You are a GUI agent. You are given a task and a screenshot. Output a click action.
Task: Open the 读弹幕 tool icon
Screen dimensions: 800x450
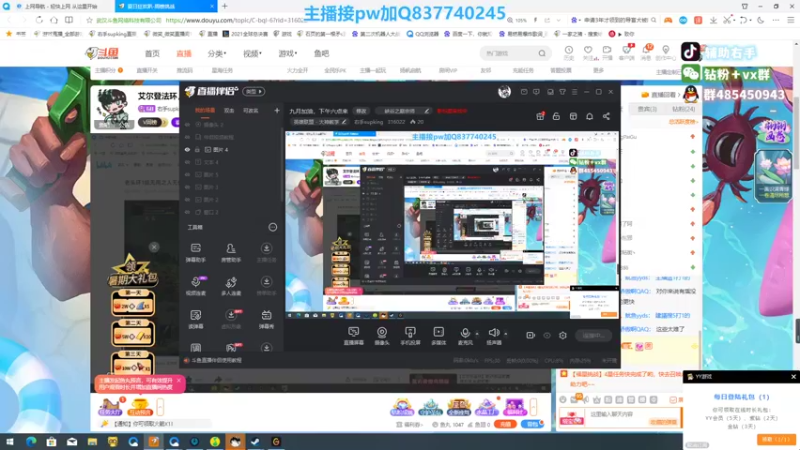click(195, 319)
